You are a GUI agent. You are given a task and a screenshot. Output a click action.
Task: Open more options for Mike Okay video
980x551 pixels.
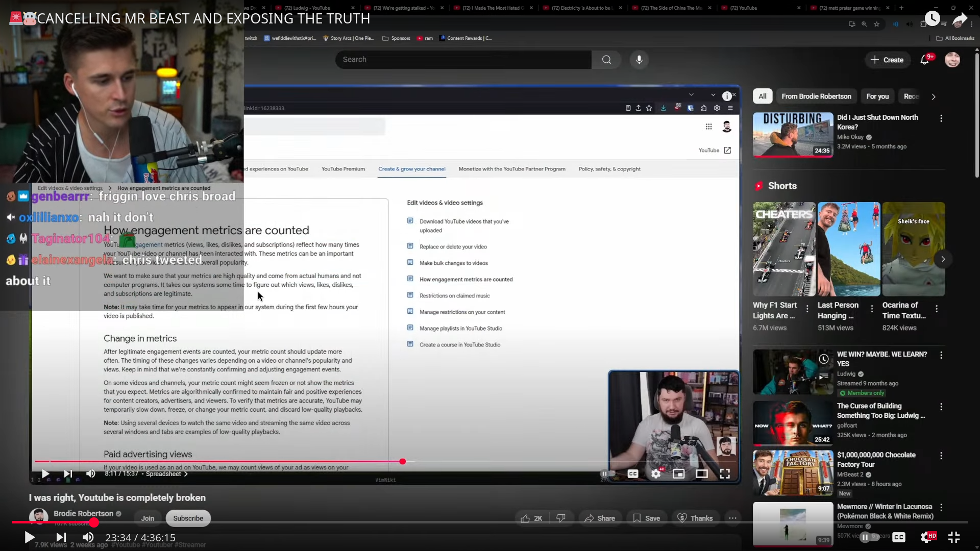pyautogui.click(x=941, y=118)
